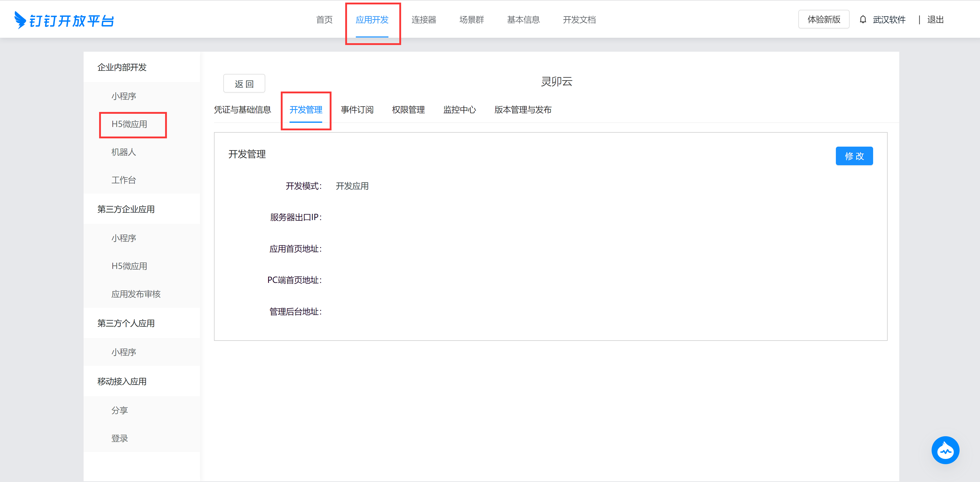980x482 pixels.
Task: Select 应用发布审核 in the sidebar
Action: pos(136,294)
